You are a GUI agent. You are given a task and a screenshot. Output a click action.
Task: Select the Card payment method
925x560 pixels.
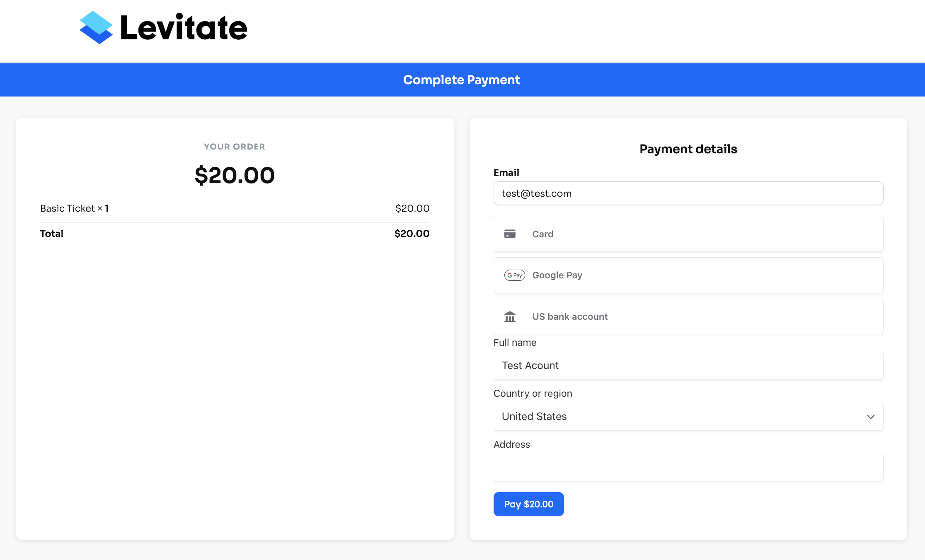688,234
